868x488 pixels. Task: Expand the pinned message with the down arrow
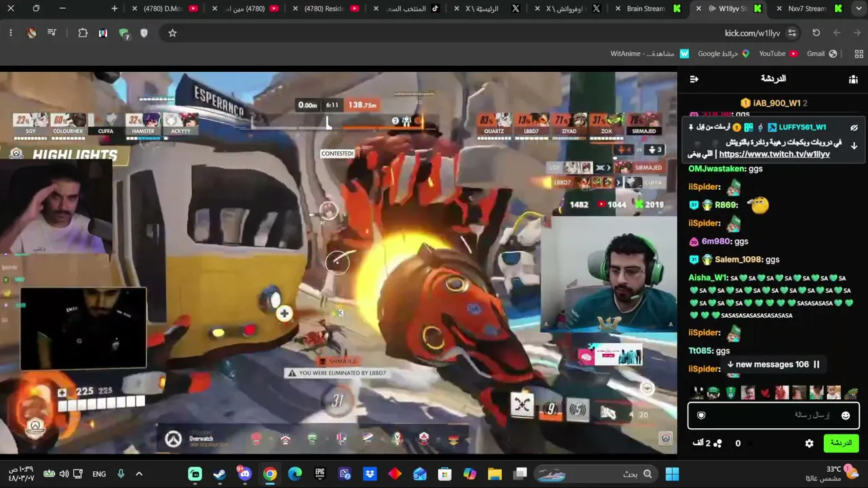coord(854,146)
